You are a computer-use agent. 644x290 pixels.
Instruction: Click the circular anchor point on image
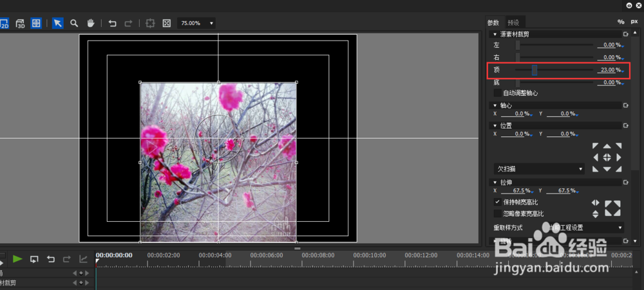pos(218,139)
